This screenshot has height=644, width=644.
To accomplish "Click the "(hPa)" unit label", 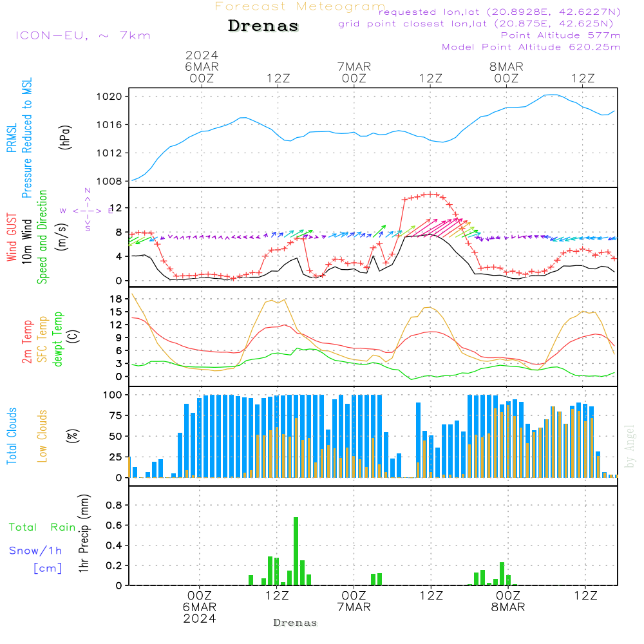I will point(65,137).
